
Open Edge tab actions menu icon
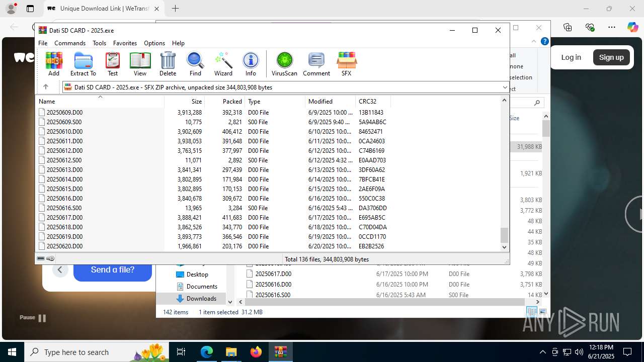[x=30, y=9]
